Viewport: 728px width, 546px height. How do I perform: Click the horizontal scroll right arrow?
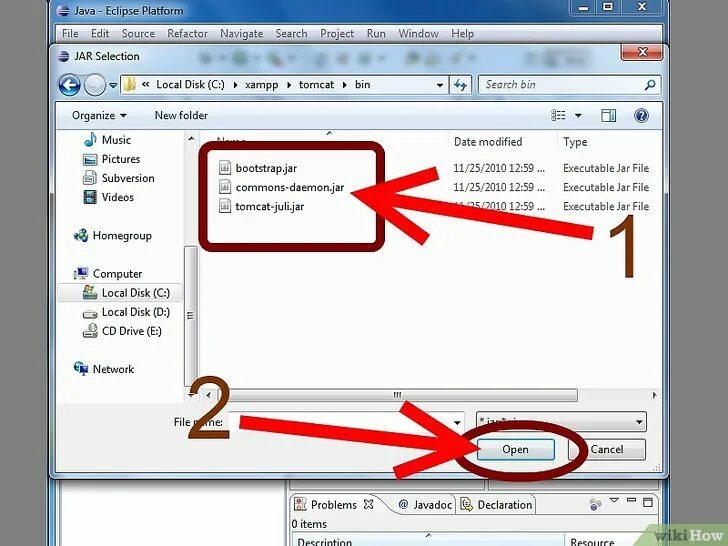pos(655,395)
